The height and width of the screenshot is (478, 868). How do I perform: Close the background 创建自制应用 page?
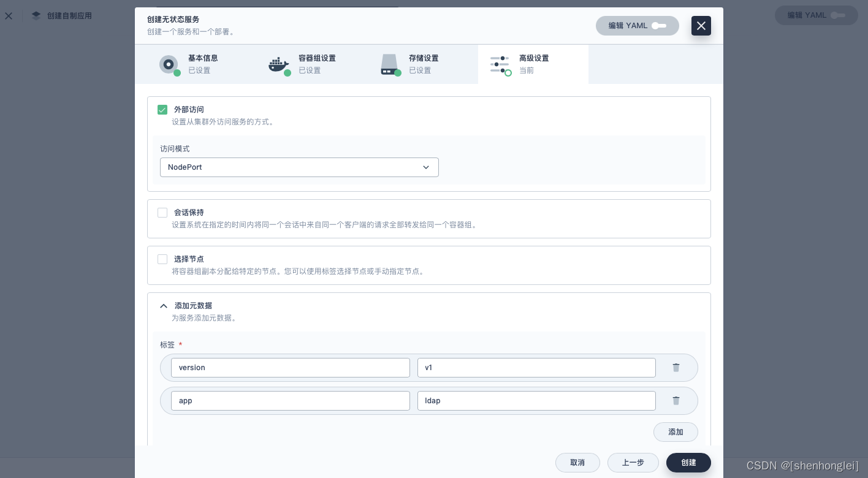(9, 15)
